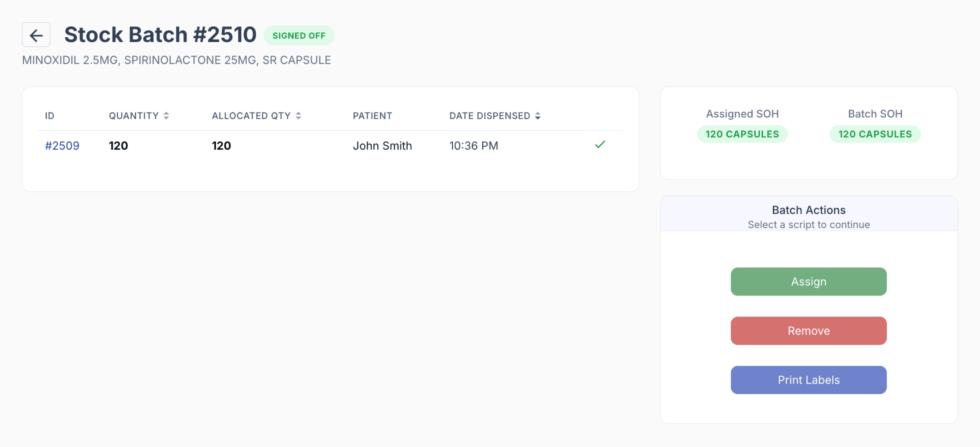The image size is (980, 447).
Task: Click the 10:36 PM dispensed time
Action: coord(474,146)
